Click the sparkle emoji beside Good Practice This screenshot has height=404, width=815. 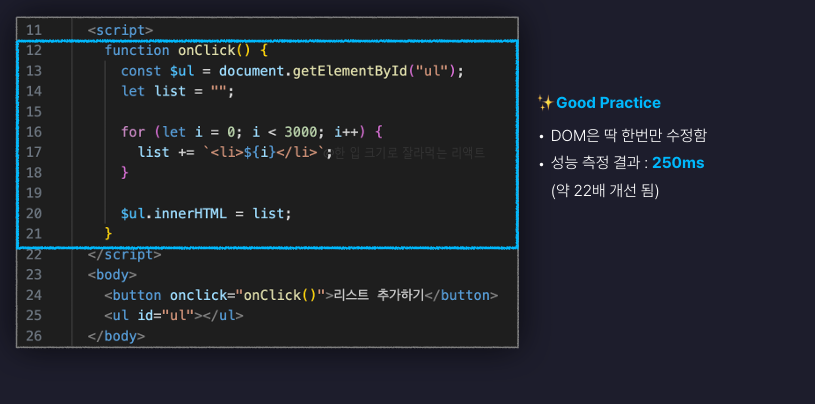click(545, 103)
